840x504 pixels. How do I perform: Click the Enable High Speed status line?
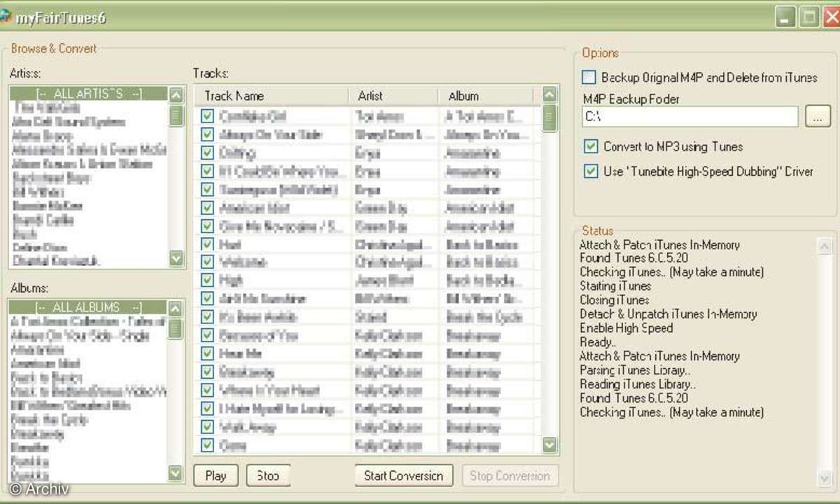[x=626, y=328]
